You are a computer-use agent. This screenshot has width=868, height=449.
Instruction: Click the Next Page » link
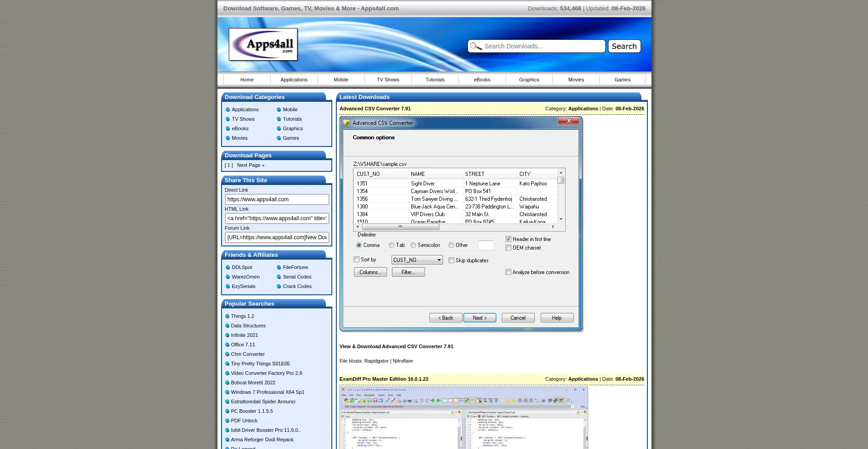point(250,165)
